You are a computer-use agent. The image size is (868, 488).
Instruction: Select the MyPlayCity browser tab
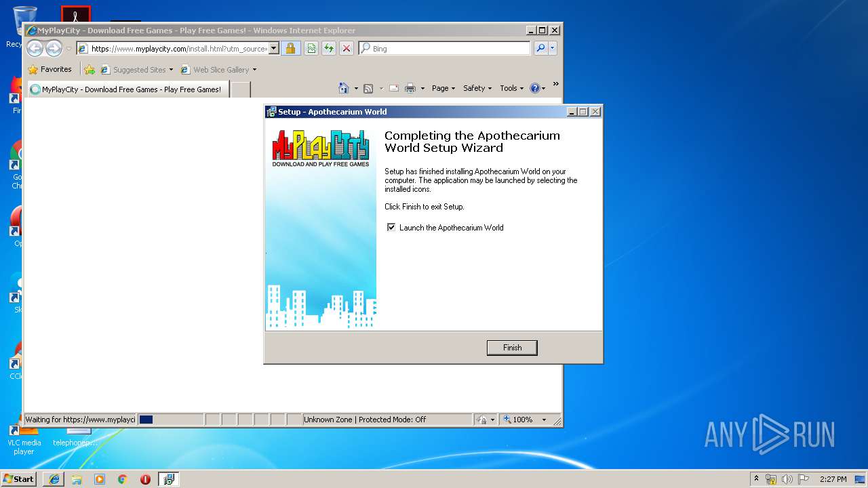tap(129, 89)
